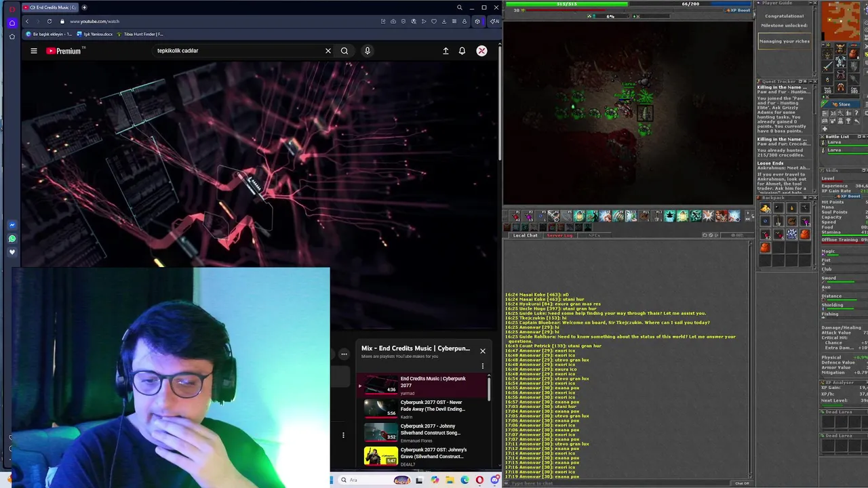Open Windows Start button
Image resolution: width=868 pixels, height=488 pixels.
click(x=332, y=480)
